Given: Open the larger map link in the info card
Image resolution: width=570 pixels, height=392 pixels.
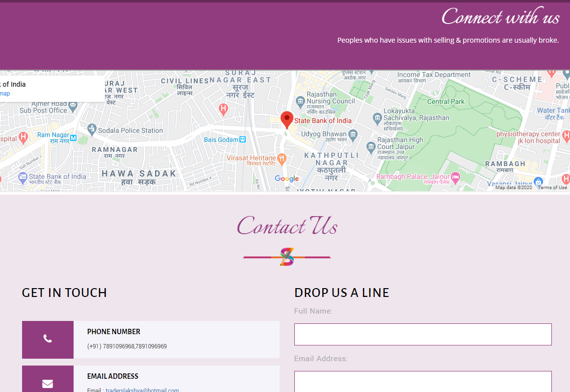Looking at the screenshot, I should click(x=5, y=94).
